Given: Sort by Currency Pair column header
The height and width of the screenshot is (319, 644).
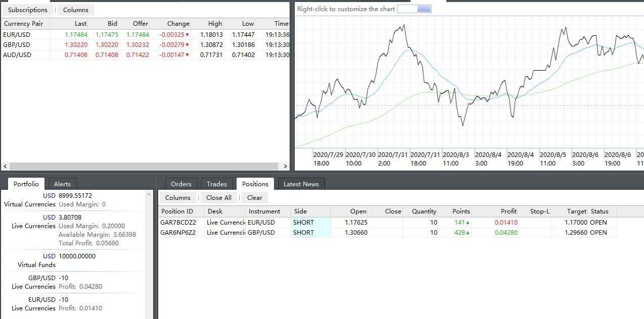Looking at the screenshot, I should click(25, 24).
